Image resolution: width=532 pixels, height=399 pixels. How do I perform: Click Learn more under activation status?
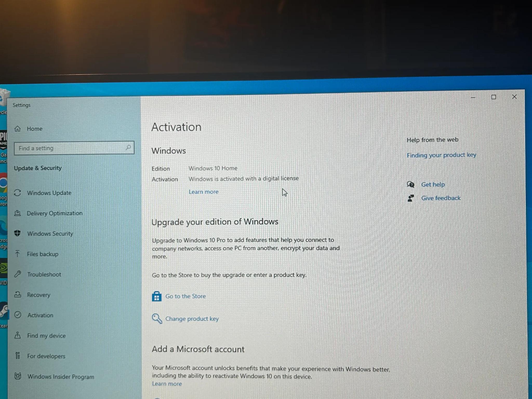(203, 192)
